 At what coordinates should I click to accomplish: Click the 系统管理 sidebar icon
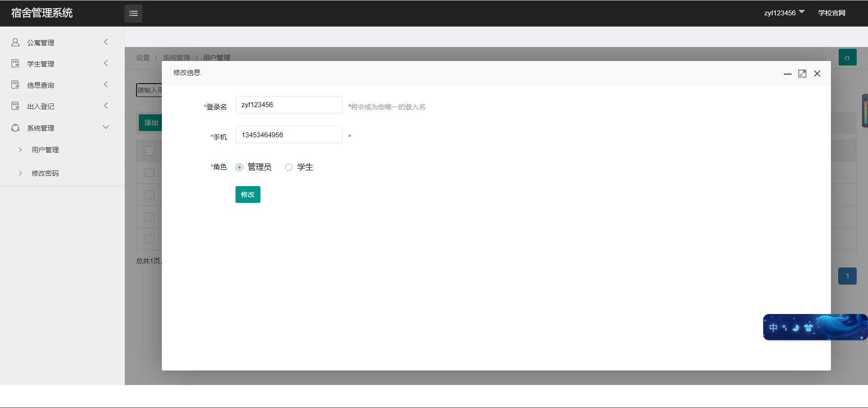point(15,127)
